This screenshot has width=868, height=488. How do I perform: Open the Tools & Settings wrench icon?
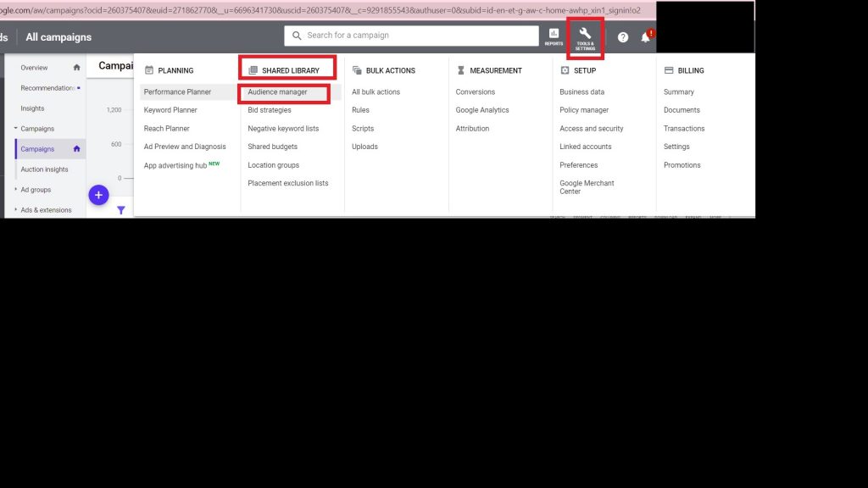585,36
